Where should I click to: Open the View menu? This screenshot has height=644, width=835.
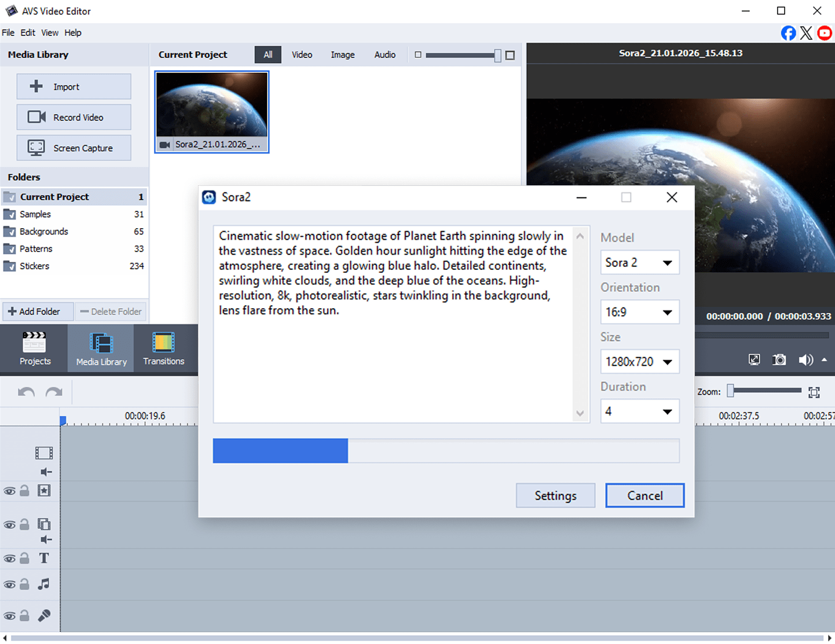[x=50, y=33]
